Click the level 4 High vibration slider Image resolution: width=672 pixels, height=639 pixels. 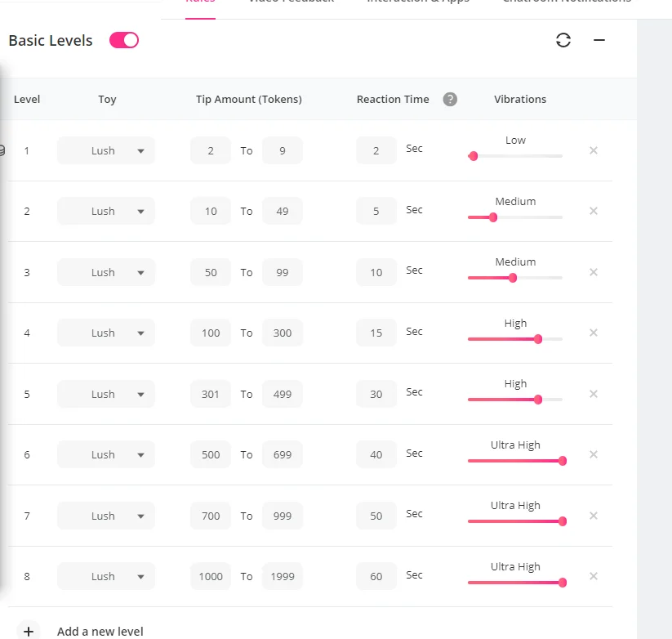(x=515, y=339)
